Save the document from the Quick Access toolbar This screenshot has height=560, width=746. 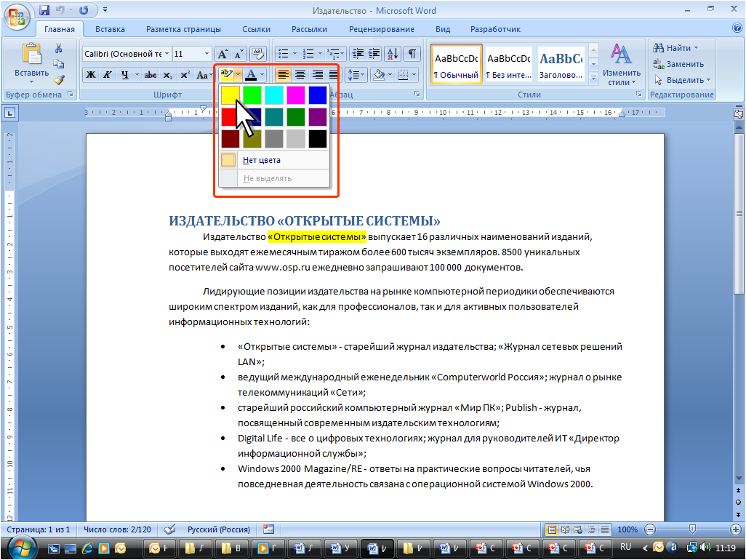[44, 10]
